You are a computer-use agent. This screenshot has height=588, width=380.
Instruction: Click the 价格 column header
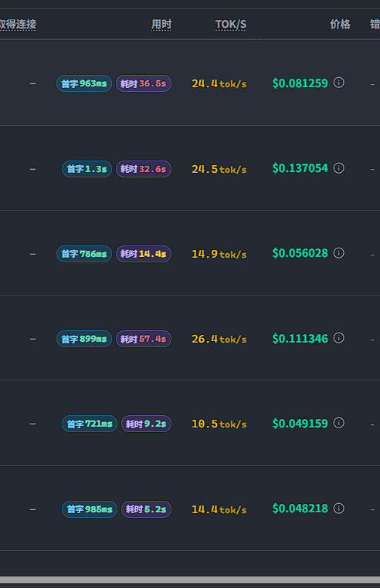(x=340, y=25)
